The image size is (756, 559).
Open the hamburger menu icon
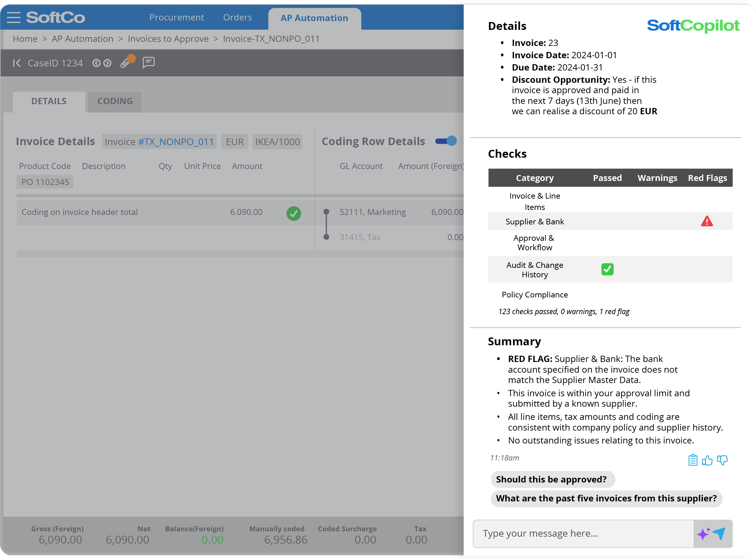coord(14,17)
